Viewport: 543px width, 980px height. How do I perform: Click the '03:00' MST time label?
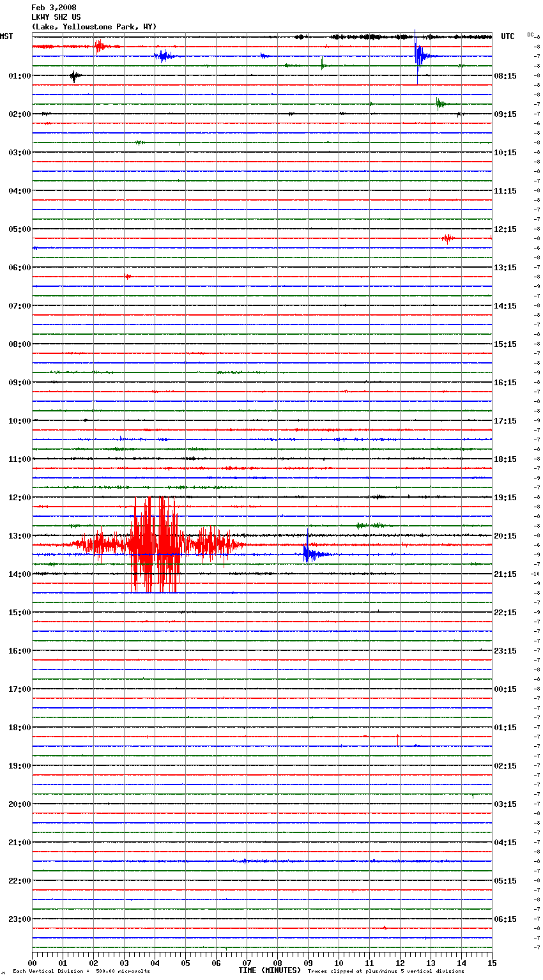(x=20, y=153)
